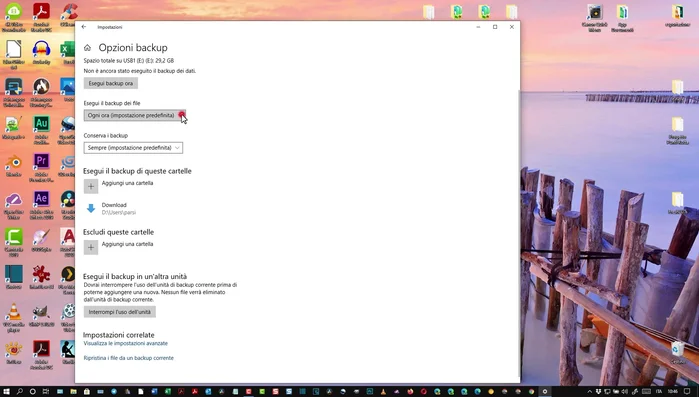The height and width of the screenshot is (397, 699).
Task: Select the GIMP desktop shortcut
Action: pyautogui.click(x=41, y=315)
